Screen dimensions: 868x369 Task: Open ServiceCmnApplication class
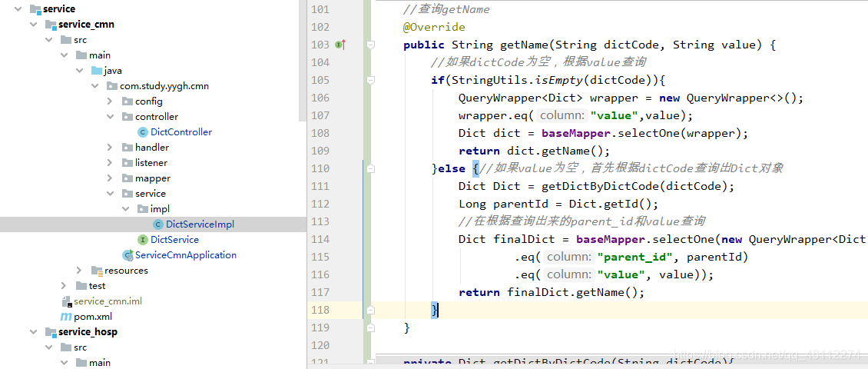(185, 255)
